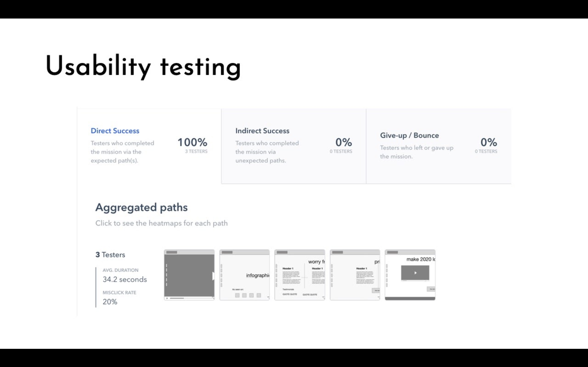Screen dimensions: 588x367
Task: Click the 3 Testers path label
Action: pos(110,255)
